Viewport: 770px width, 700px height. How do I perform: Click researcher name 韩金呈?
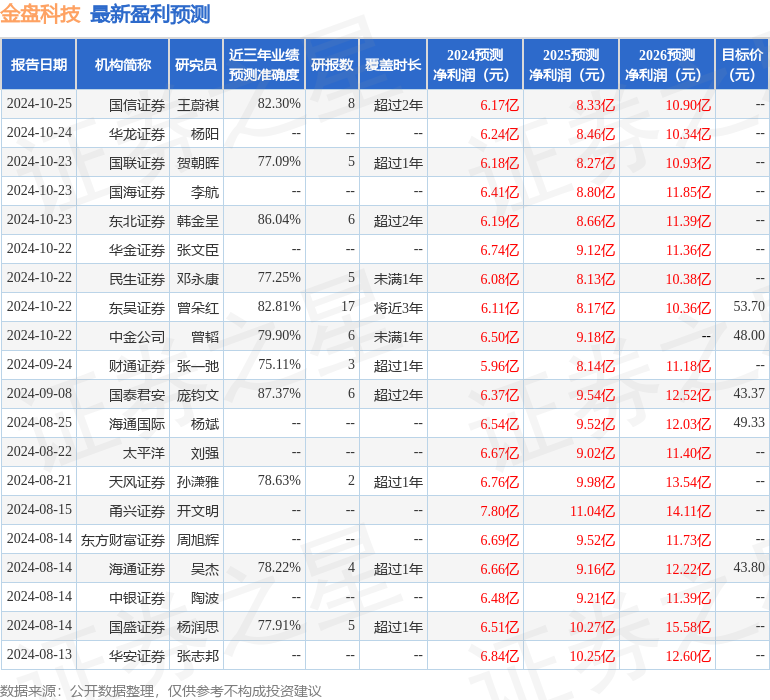[x=198, y=221]
